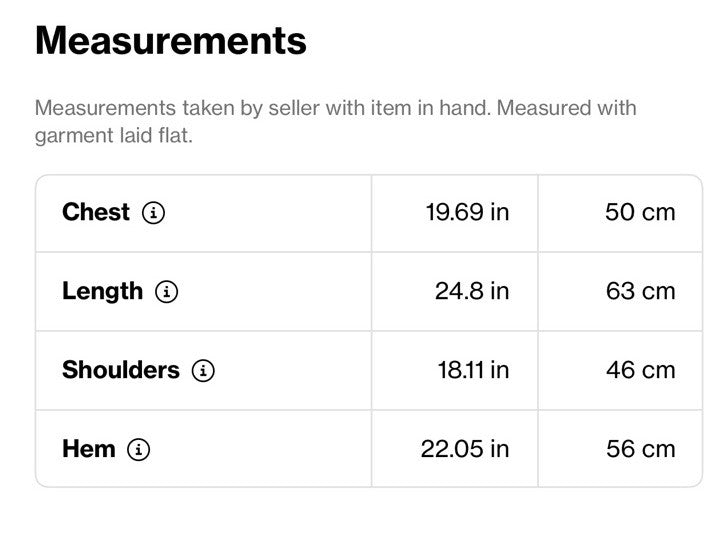Click the 18.11 in shoulders value
717x533 pixels.
pyautogui.click(x=473, y=370)
